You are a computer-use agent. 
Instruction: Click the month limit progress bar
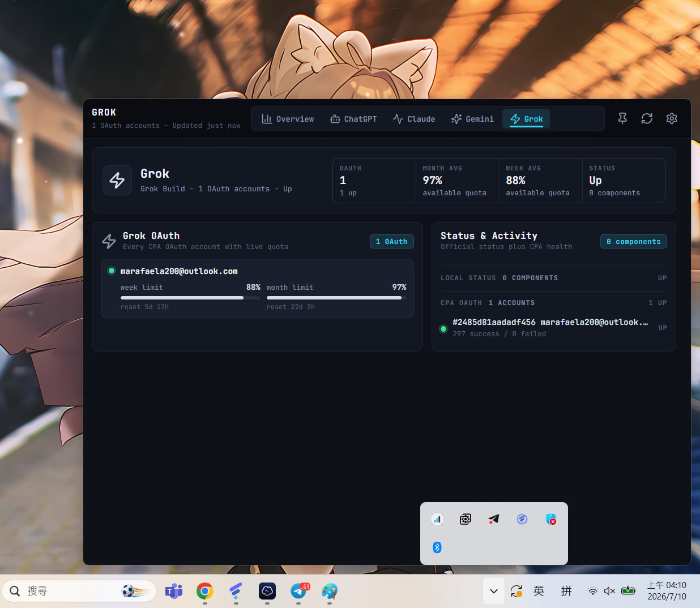coord(336,298)
